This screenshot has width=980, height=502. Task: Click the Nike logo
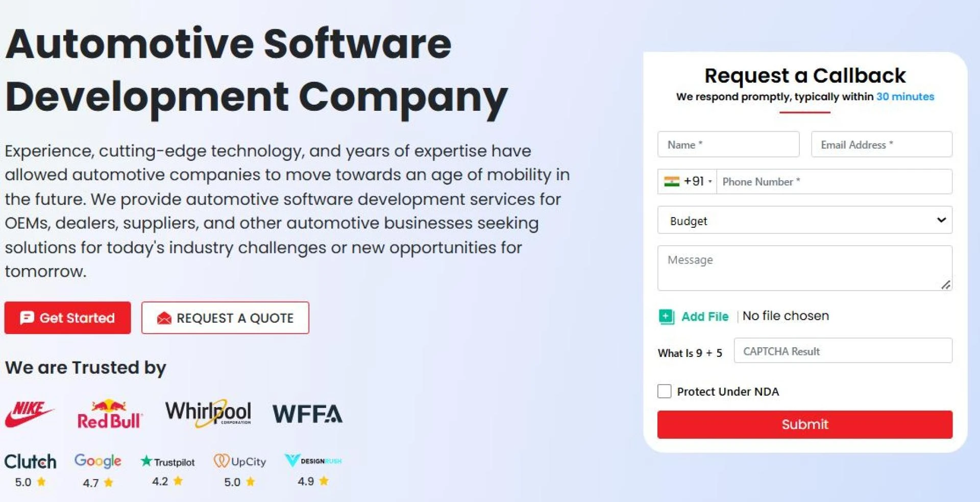coord(31,415)
